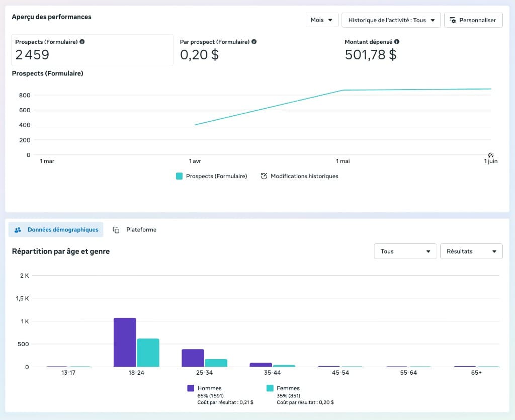Click the 1 mai axis label
This screenshot has height=420, width=515.
click(x=343, y=161)
